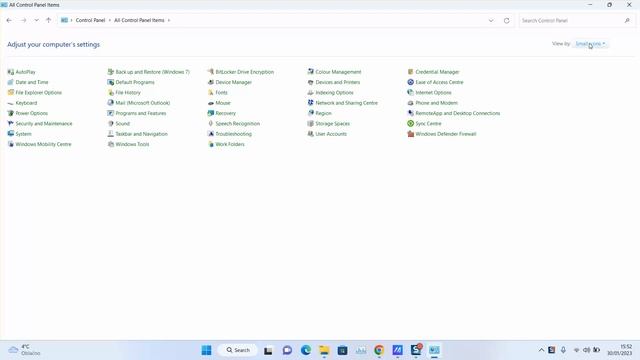
Task: Open Power Options icon
Action: tap(11, 113)
